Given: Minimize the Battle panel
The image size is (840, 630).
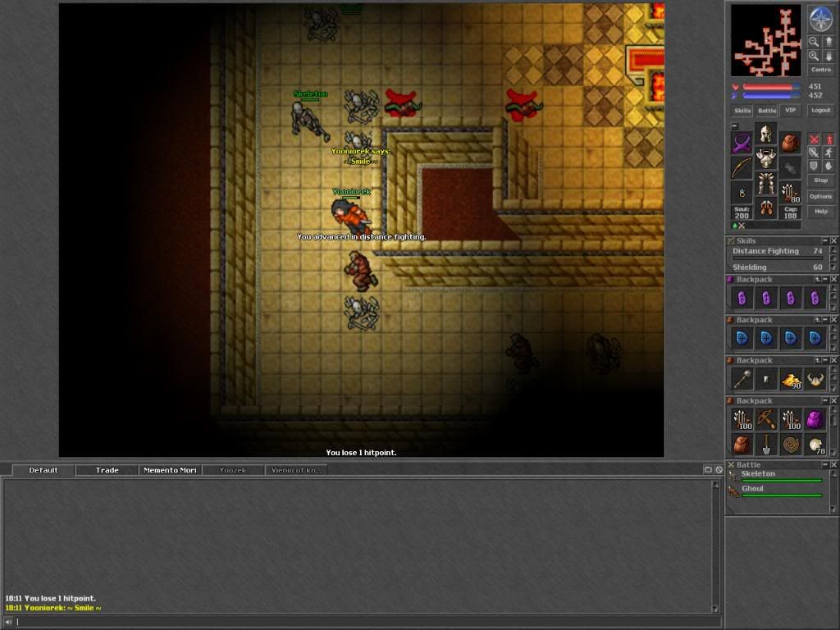Looking at the screenshot, I should [x=825, y=464].
